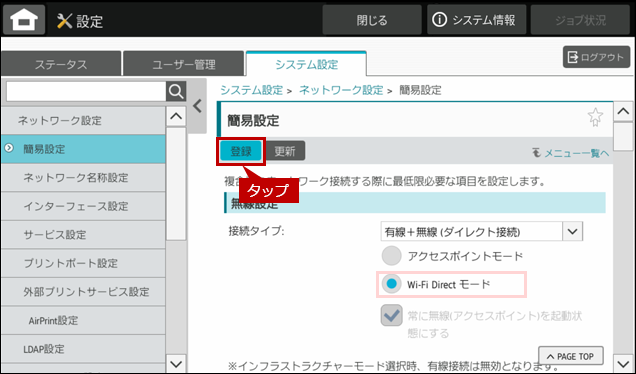Image resolution: width=636 pixels, height=374 pixels.
Task: Click the main content scrollbar thumb
Action: (623, 137)
